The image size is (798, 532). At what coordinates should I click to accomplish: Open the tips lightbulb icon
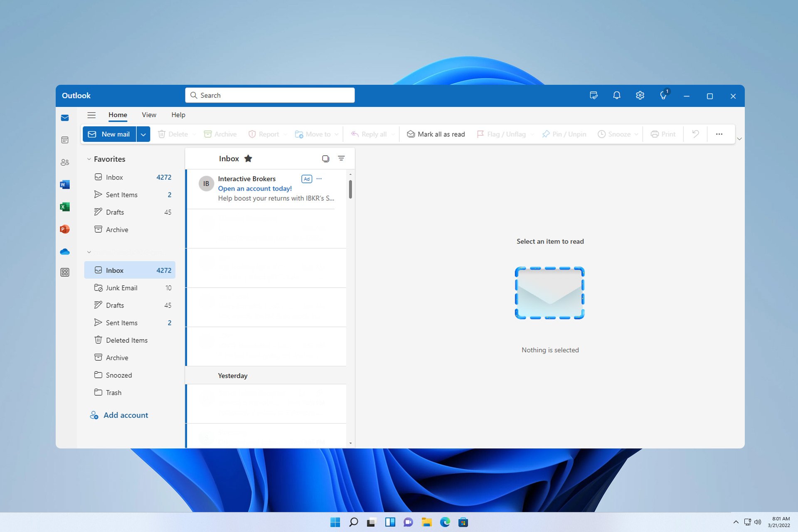coord(664,96)
